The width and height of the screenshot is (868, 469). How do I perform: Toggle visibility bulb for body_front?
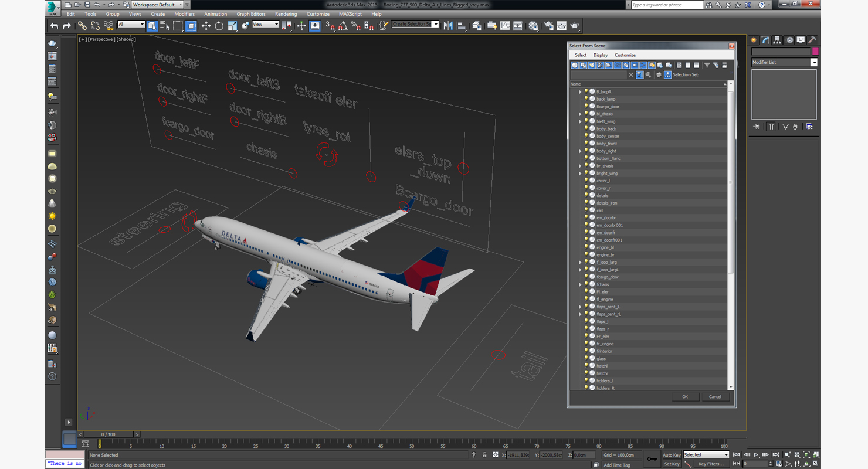(586, 144)
